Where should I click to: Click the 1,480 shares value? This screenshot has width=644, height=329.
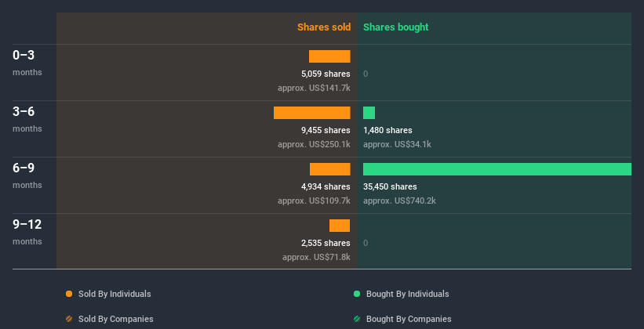387,130
